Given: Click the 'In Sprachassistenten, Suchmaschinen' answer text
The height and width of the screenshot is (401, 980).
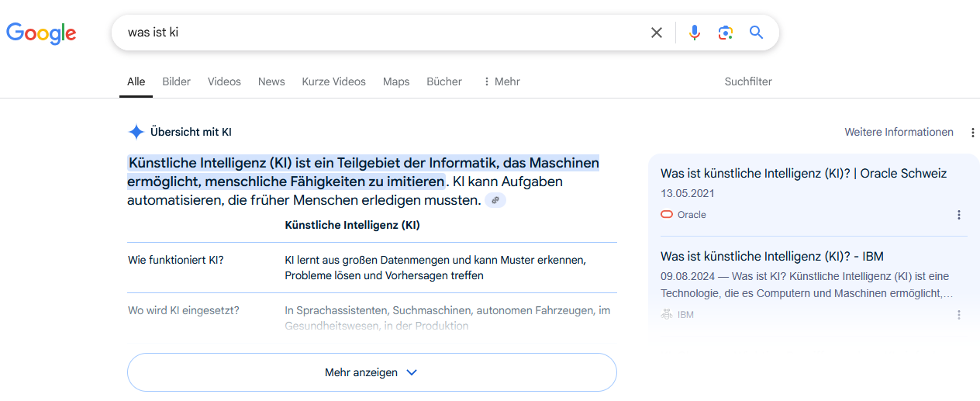Looking at the screenshot, I should point(447,318).
